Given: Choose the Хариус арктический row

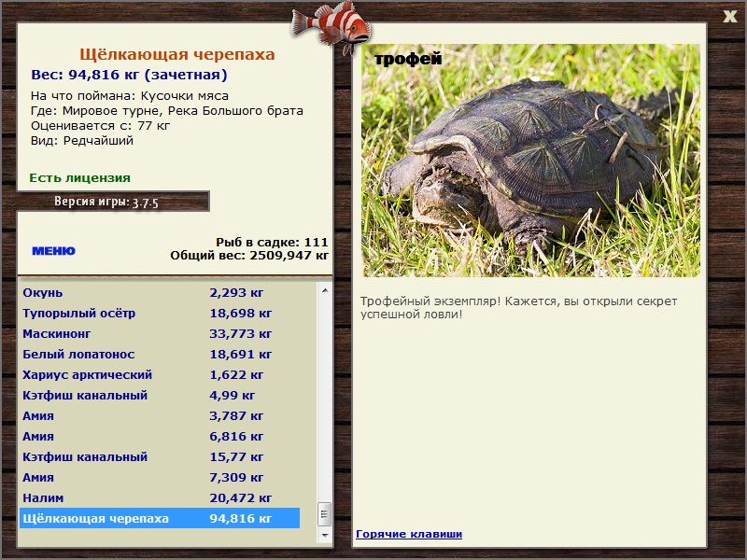Looking at the screenshot, I should coord(160,375).
